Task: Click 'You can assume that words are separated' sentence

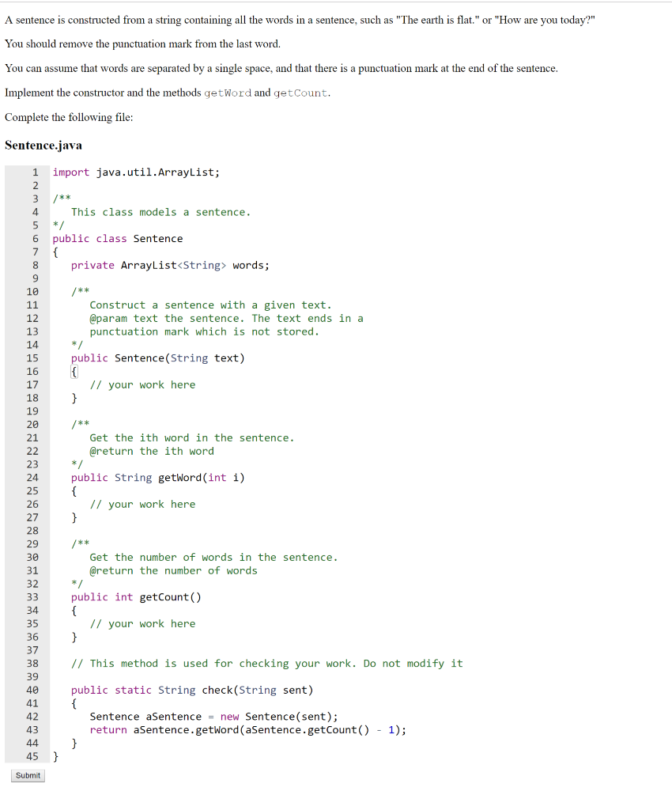Action: pos(281,68)
